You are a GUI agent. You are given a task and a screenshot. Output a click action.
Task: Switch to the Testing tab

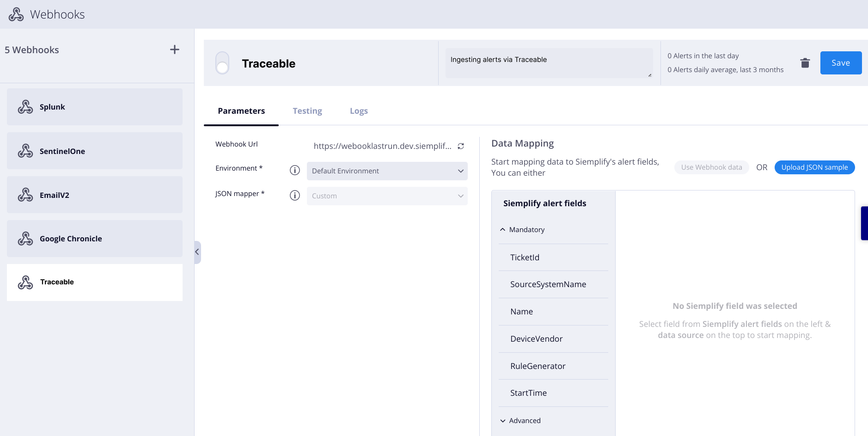tap(307, 111)
